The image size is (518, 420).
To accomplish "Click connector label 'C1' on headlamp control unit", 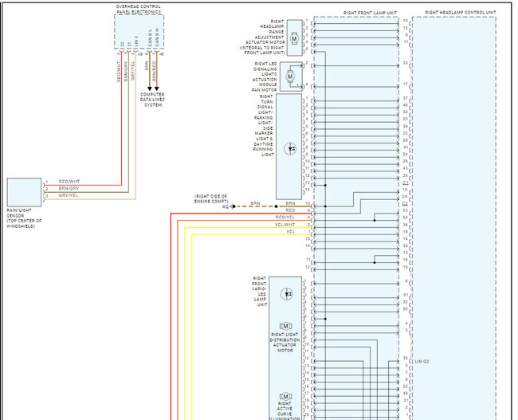I will coord(406,183).
